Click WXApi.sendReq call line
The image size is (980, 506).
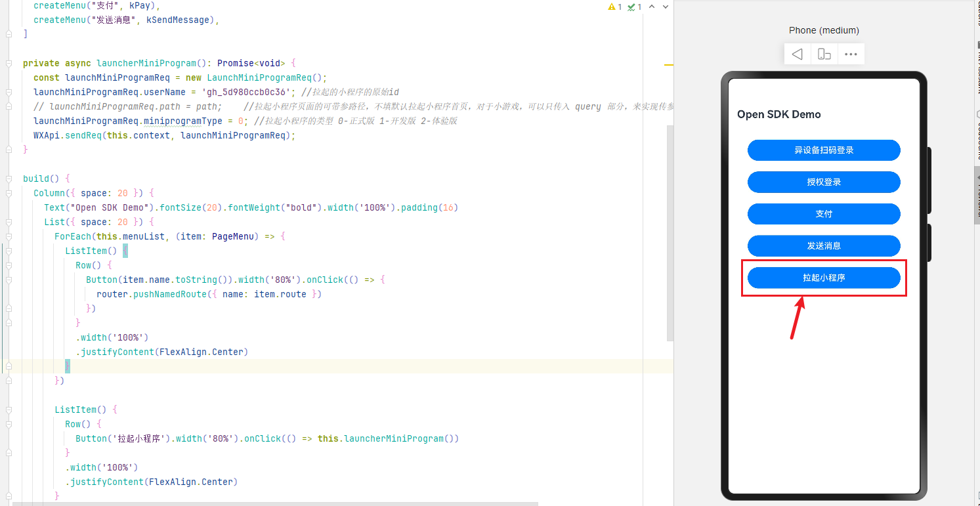coord(165,136)
